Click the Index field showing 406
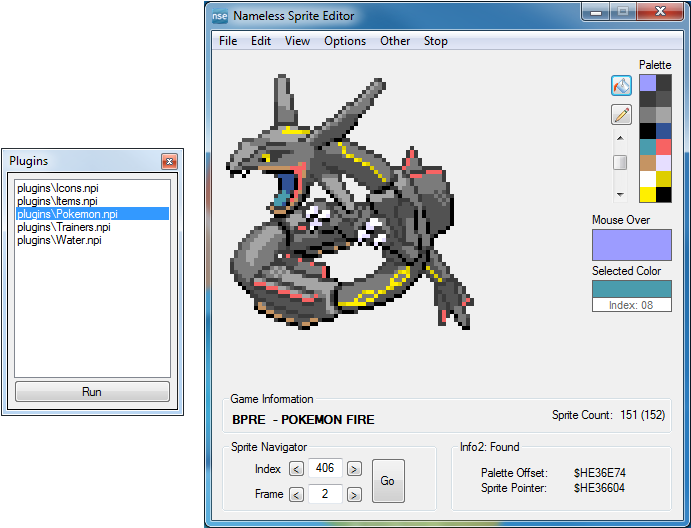 325,468
